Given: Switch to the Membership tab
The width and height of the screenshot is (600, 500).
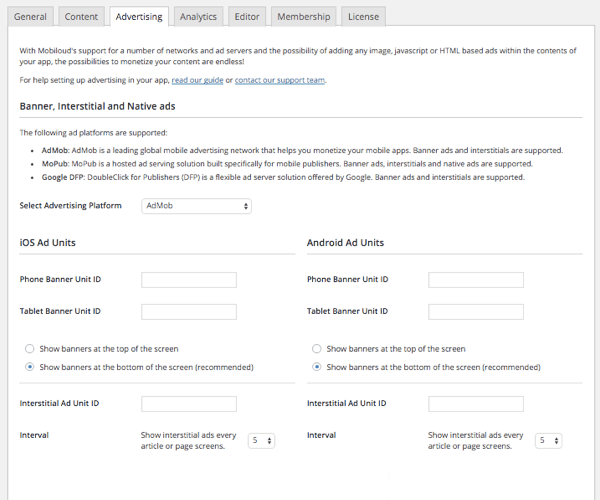Looking at the screenshot, I should pos(303,17).
